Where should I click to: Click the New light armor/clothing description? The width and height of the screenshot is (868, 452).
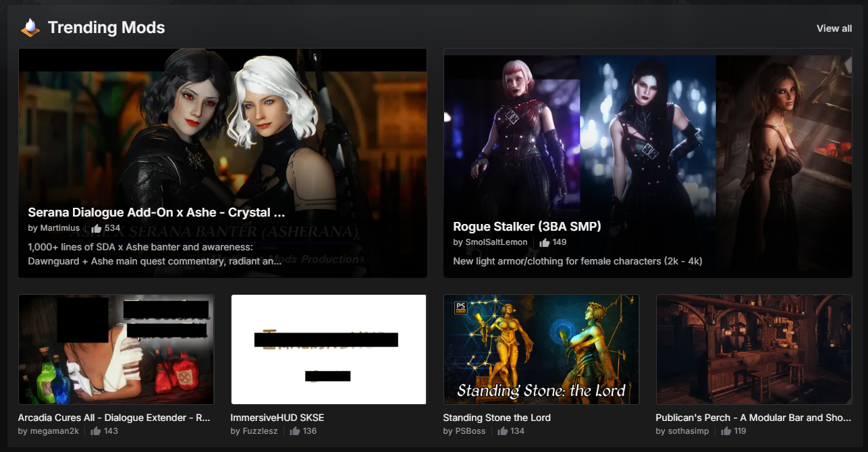578,261
